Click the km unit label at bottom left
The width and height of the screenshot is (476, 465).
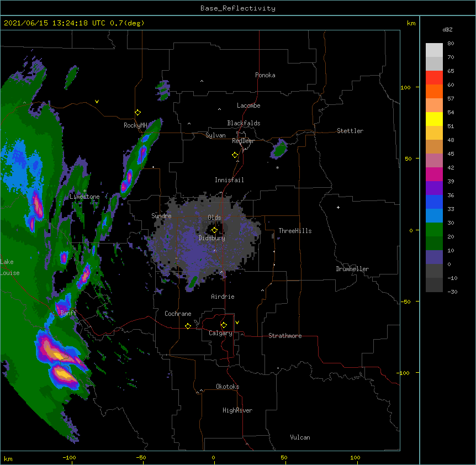click(8, 458)
